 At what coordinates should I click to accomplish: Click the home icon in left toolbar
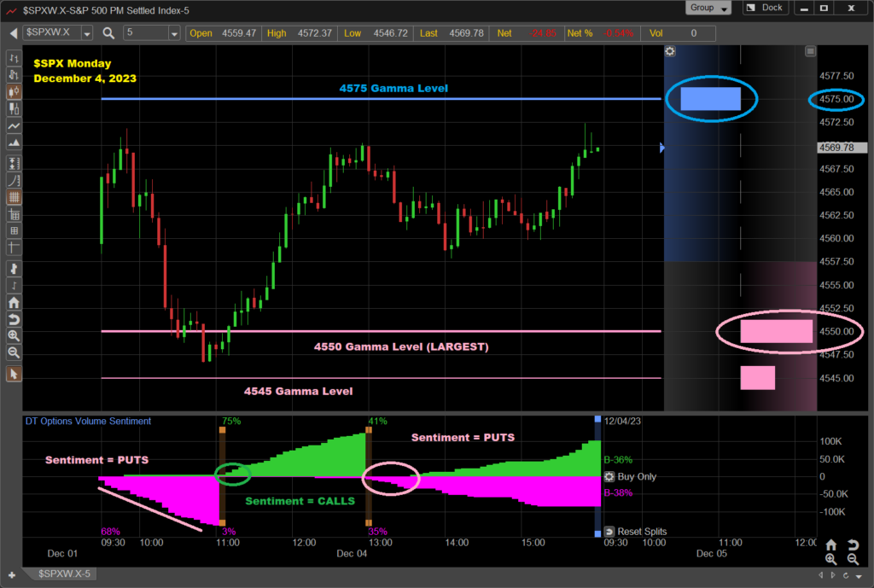(14, 302)
